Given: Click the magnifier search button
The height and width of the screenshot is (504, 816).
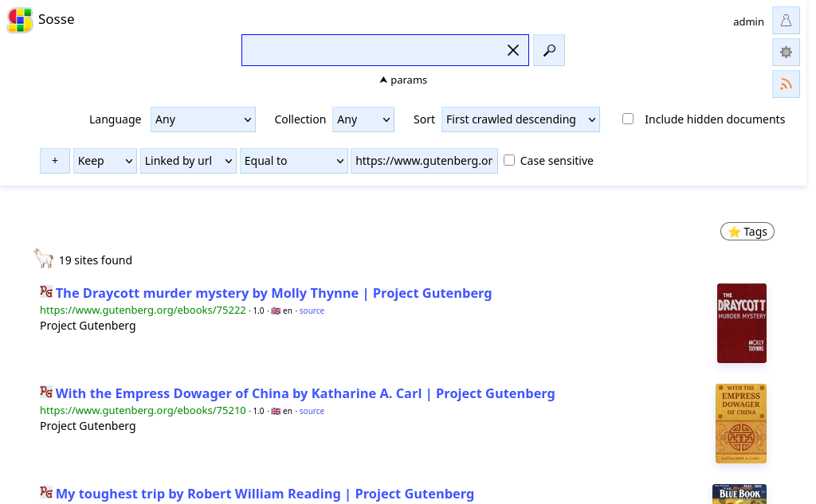Looking at the screenshot, I should (549, 50).
